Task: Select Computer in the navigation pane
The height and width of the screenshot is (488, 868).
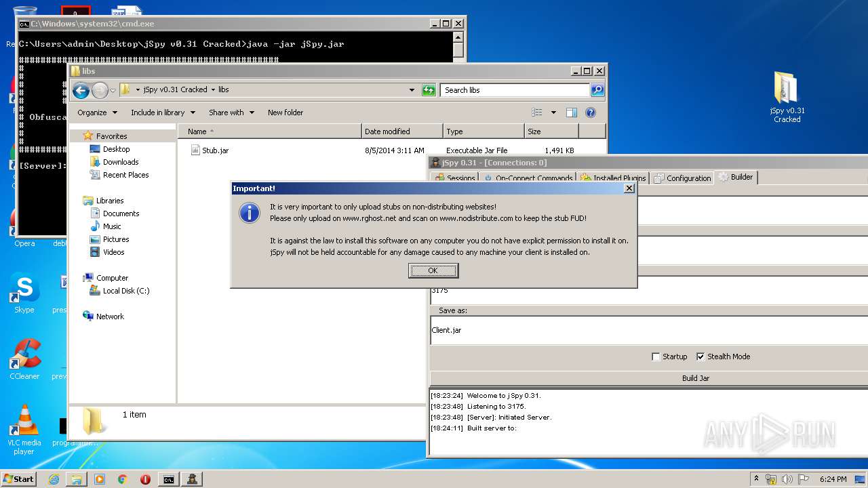Action: pos(112,278)
